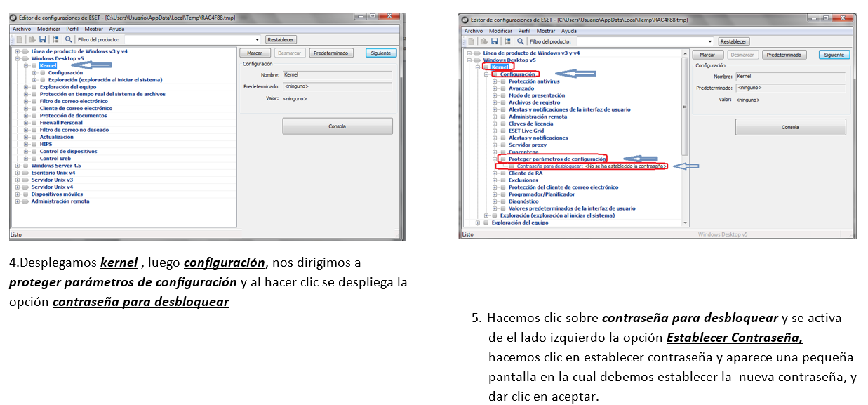
Task: Click Open file icon in right window toolbar
Action: pyautogui.click(x=483, y=41)
